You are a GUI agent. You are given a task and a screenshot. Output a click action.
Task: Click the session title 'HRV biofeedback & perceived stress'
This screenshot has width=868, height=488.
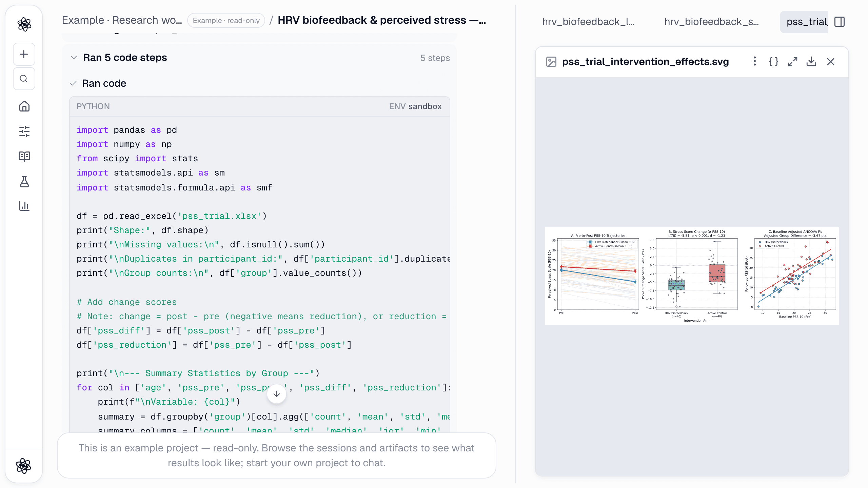(x=382, y=20)
